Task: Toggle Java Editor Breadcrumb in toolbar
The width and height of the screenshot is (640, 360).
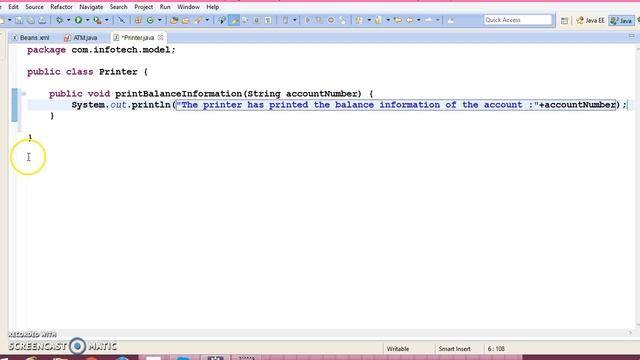Action: tap(222, 20)
